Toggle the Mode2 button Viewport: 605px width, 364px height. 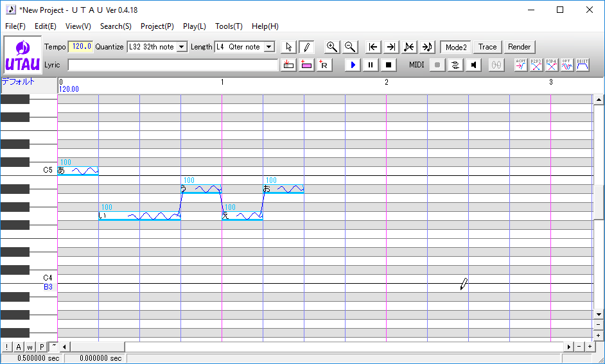tap(456, 47)
